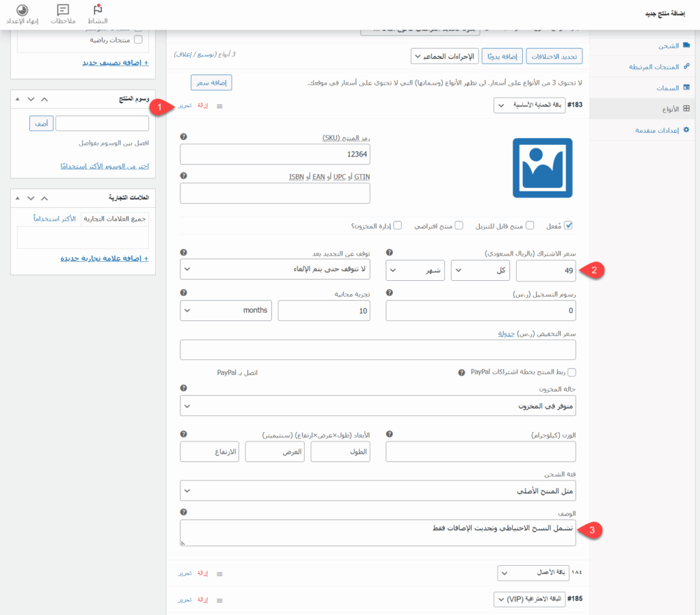Enable منتج قابل للتنزيل downloadable checkbox
Screen dimensions: 700x615
tap(530, 225)
